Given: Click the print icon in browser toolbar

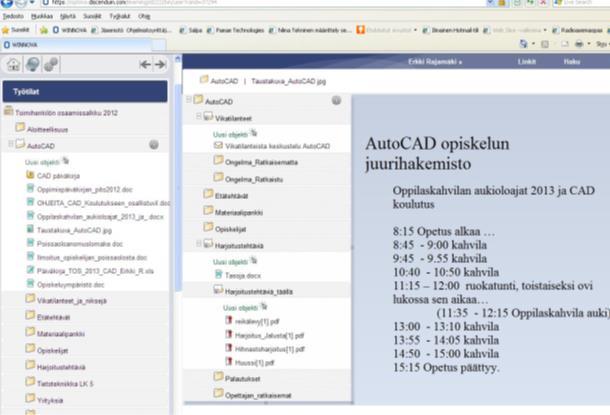Looking at the screenshot, I should pos(578,44).
